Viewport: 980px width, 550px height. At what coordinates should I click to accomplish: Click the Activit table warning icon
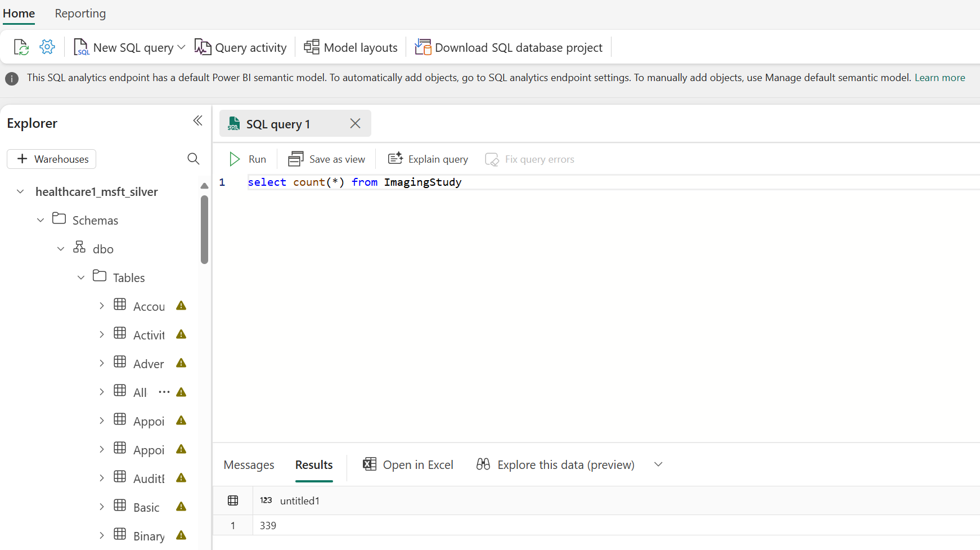[x=181, y=334]
